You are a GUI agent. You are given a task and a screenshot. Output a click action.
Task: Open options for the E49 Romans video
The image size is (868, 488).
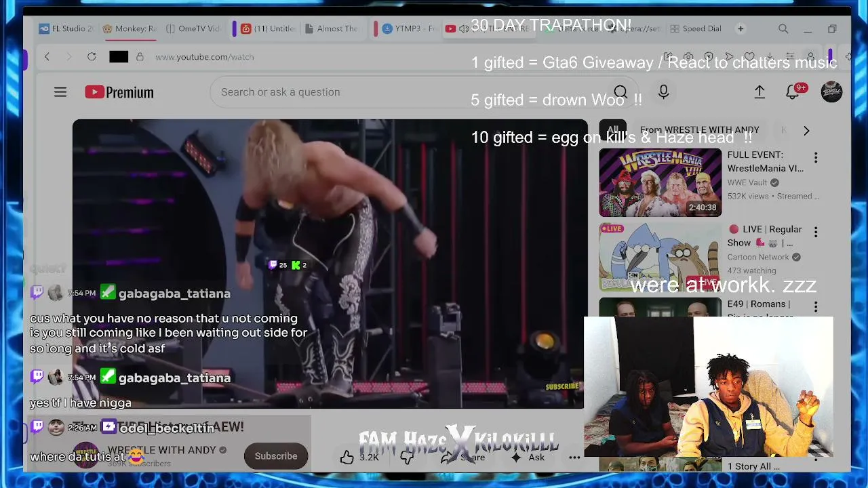[x=816, y=306]
